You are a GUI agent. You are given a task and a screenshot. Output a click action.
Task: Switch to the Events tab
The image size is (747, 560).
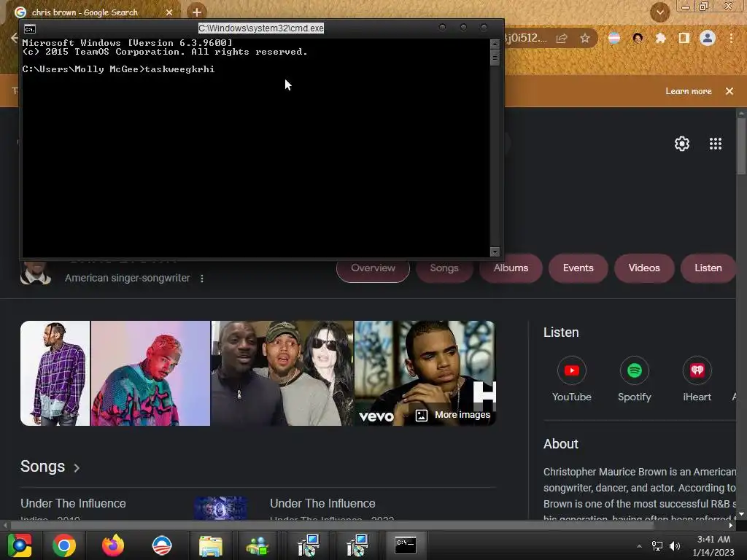pyautogui.click(x=578, y=268)
